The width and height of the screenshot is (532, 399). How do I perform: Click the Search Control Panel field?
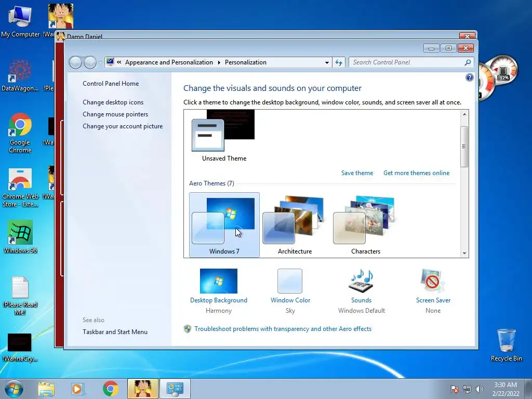406,62
